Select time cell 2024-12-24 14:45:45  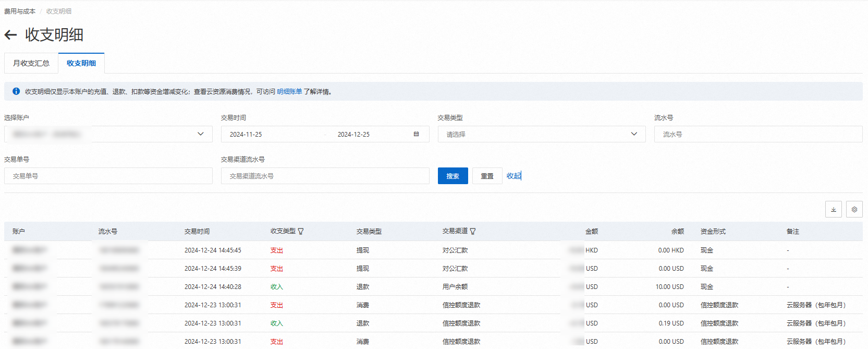(213, 250)
